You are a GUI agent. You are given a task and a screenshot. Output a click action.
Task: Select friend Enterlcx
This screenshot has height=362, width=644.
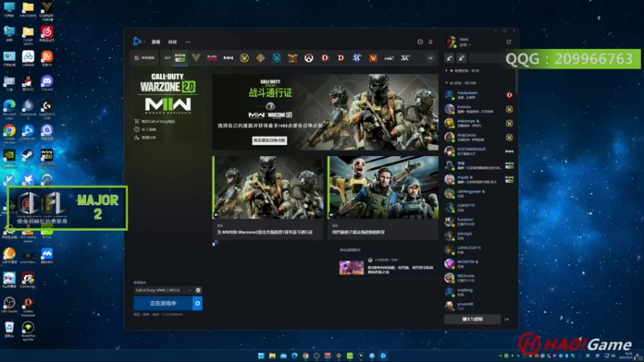coord(479,109)
